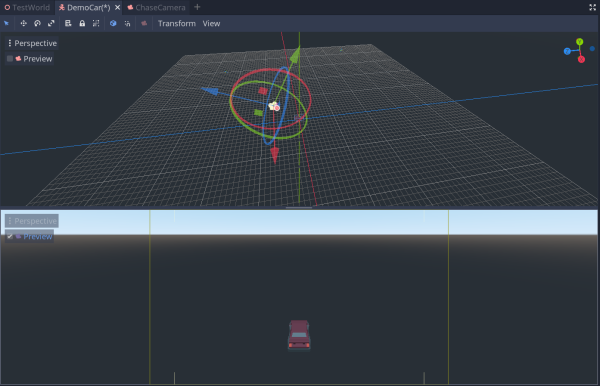The image size is (600, 386).
Task: Switch to the TestWorld scene tab
Action: click(x=27, y=7)
